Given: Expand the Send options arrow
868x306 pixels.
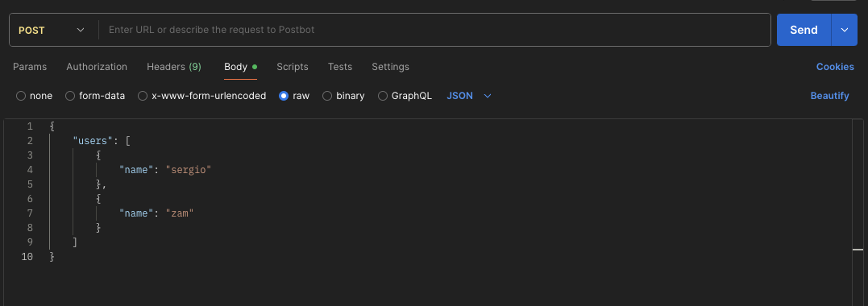Looking at the screenshot, I should (844, 30).
